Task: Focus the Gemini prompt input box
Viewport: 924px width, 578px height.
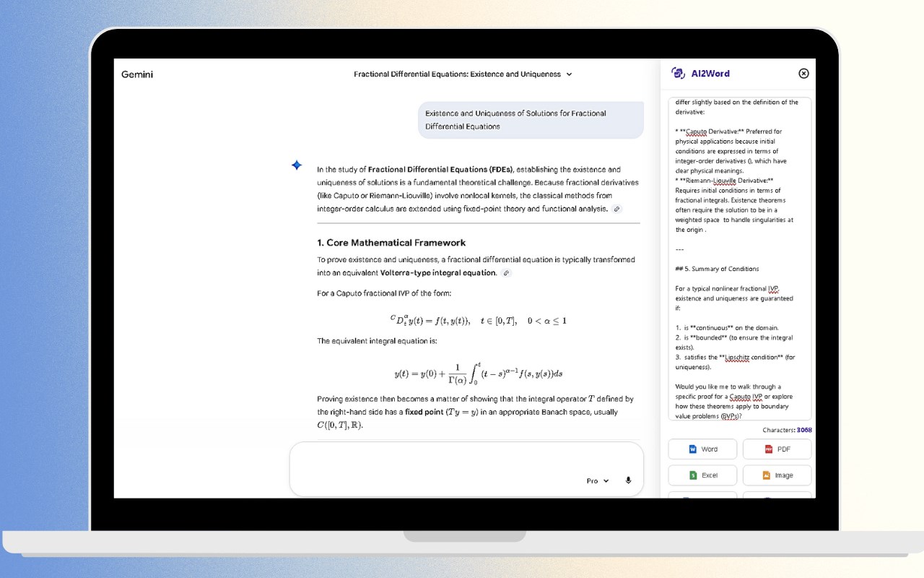Action: click(x=466, y=469)
